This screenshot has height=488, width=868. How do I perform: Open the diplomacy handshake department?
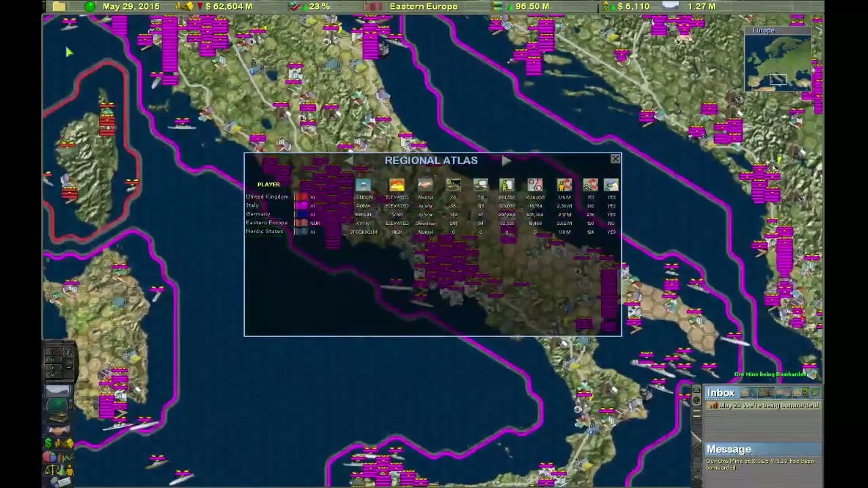pyautogui.click(x=59, y=431)
